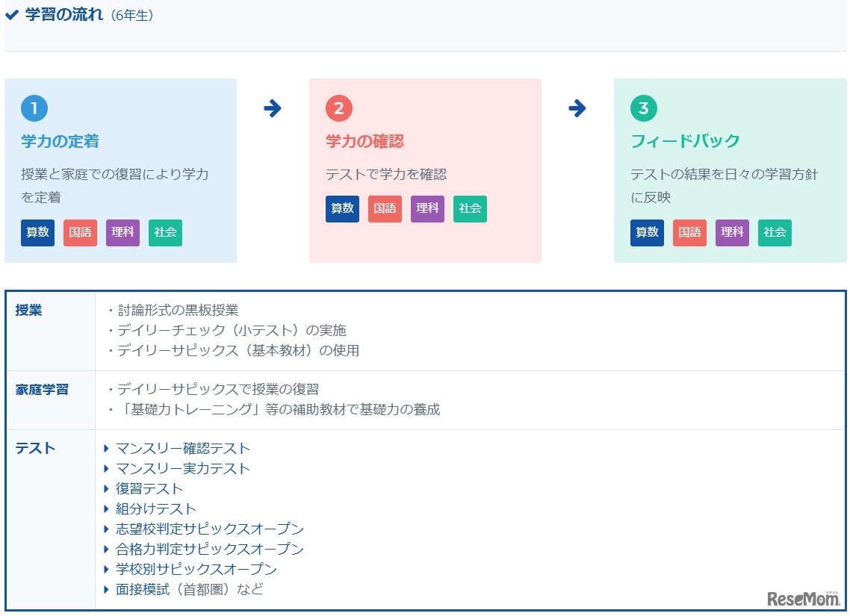Click the arrow between step 1 and 2
850x616 pixels.
pyautogui.click(x=271, y=108)
